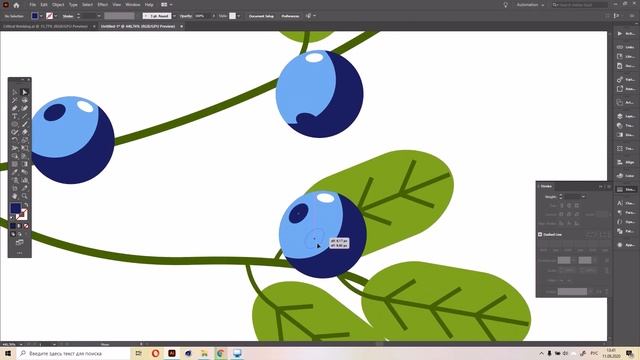Screen dimensions: 640x360
Task: Select the Type tool
Action: click(14, 116)
